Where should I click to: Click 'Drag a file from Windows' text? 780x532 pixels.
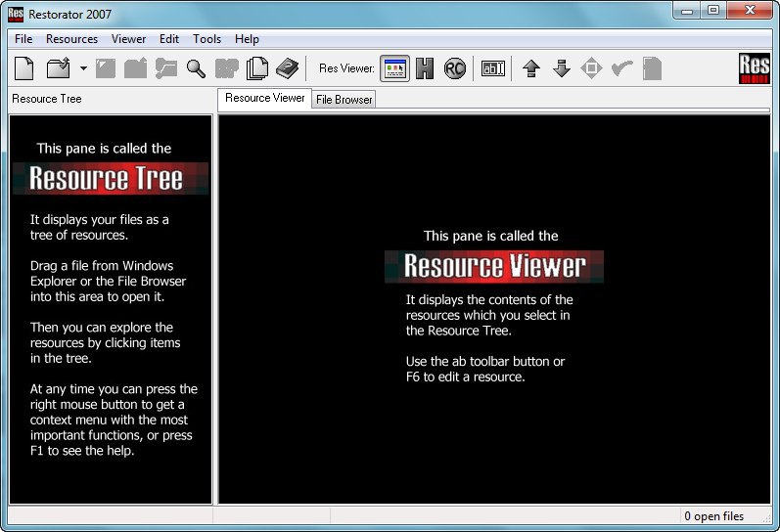click(x=102, y=265)
